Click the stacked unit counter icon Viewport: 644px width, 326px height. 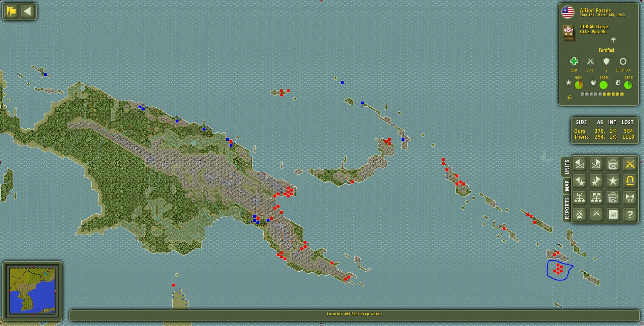tap(569, 33)
